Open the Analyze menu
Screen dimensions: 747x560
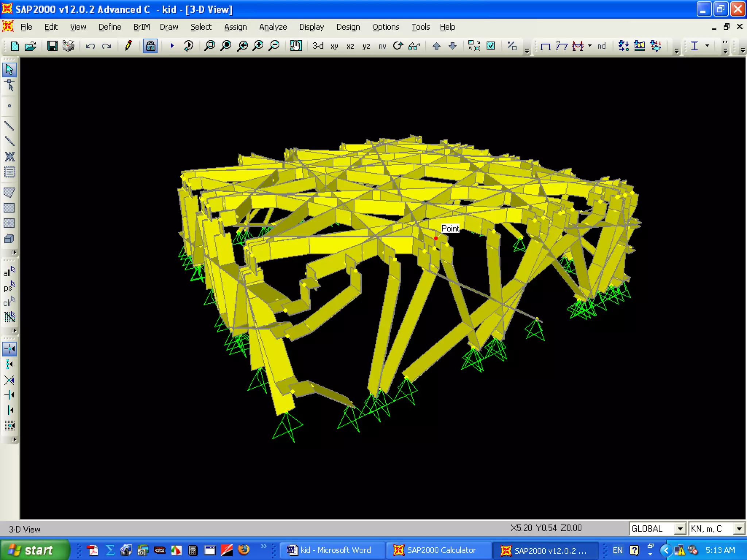[273, 27]
